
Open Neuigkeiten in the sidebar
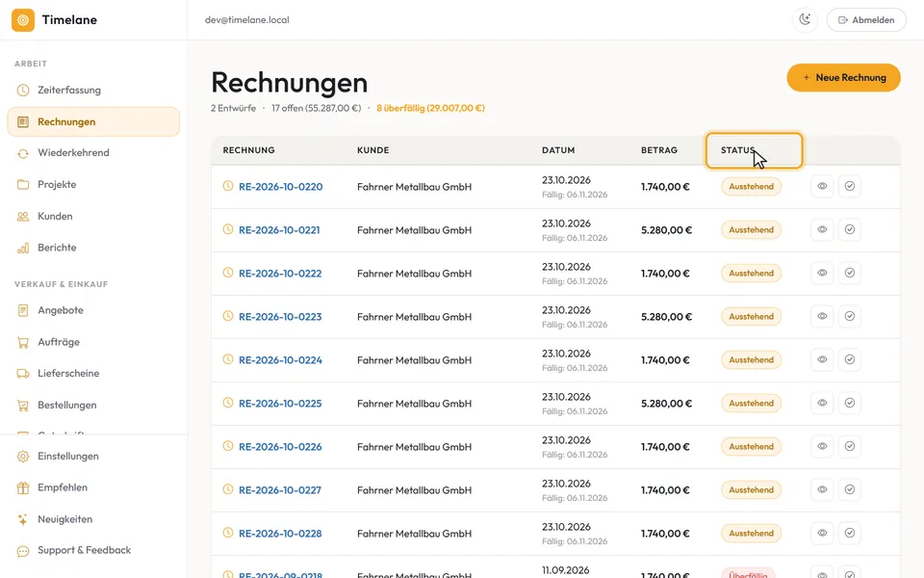[x=93, y=519]
